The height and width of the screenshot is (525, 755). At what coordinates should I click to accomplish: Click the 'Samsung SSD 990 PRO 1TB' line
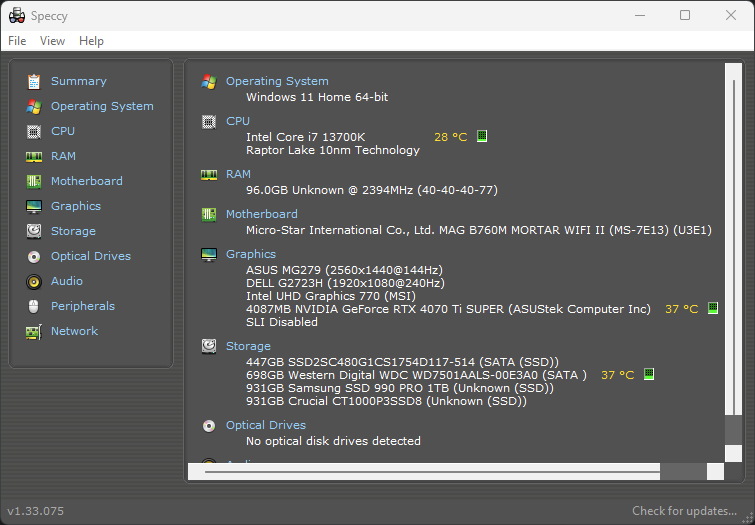(400, 388)
